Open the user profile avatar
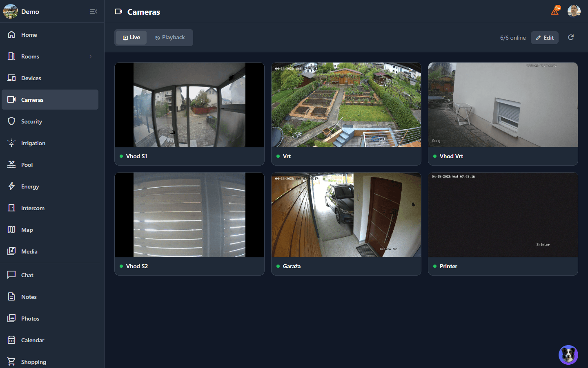 [x=574, y=11]
